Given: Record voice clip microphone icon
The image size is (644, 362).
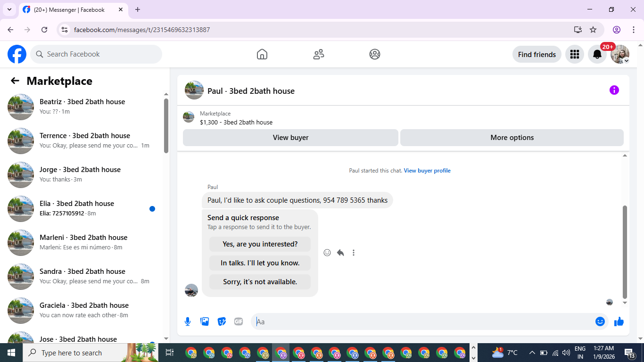Looking at the screenshot, I should 188,321.
